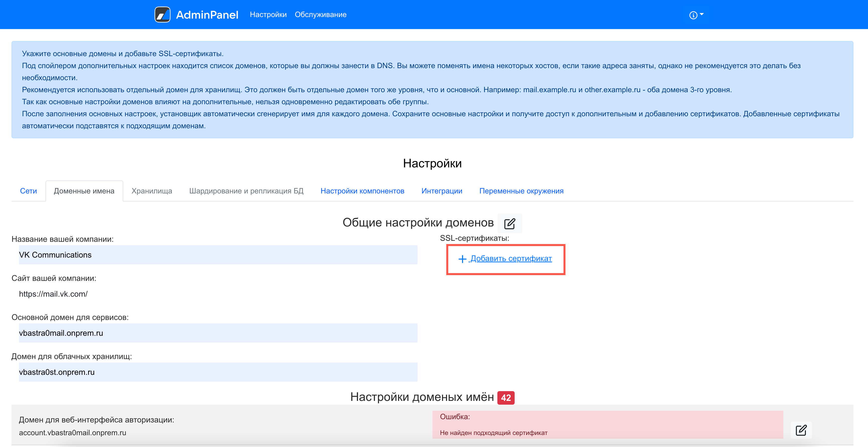
Task: Click the SSL-сертификаты label
Action: 474,238
